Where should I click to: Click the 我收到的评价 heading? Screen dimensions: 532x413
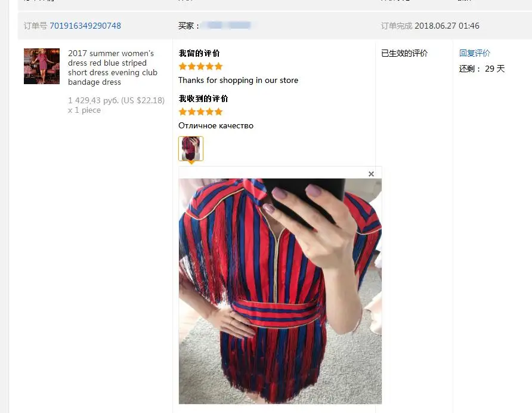[x=203, y=98]
